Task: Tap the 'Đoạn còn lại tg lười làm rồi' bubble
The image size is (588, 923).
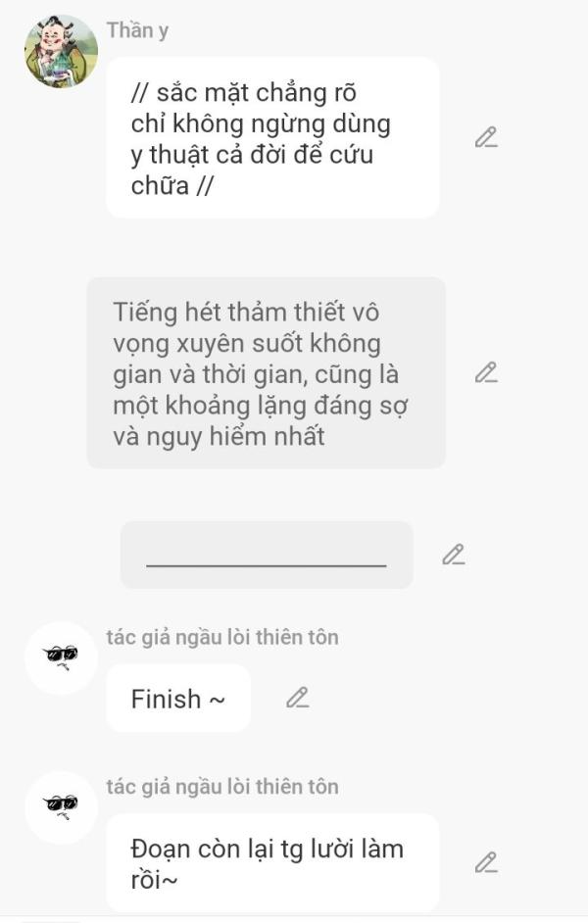Action: click(272, 862)
